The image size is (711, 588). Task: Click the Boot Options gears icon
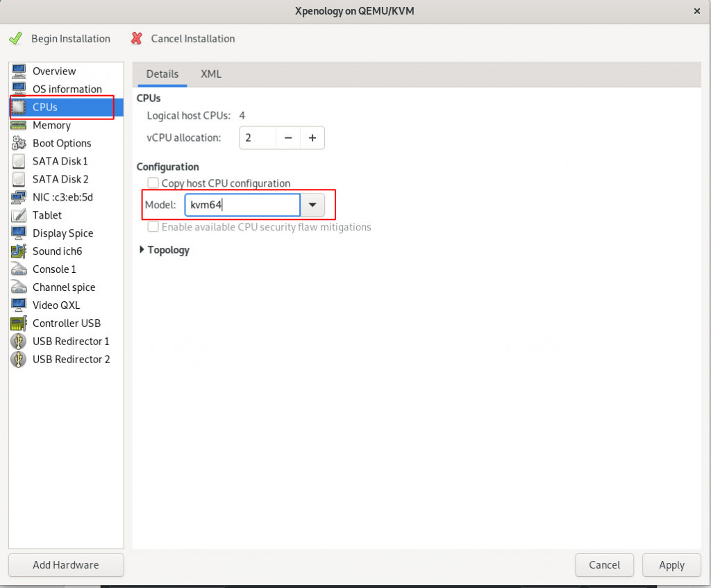19,143
